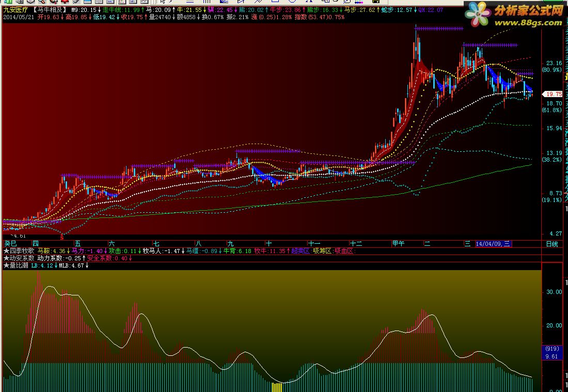Click the 8.73 price axis label
This screenshot has height=392, width=568.
(555, 193)
